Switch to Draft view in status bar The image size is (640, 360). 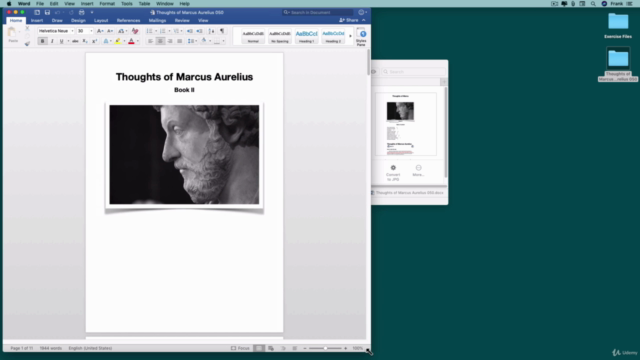295,348
